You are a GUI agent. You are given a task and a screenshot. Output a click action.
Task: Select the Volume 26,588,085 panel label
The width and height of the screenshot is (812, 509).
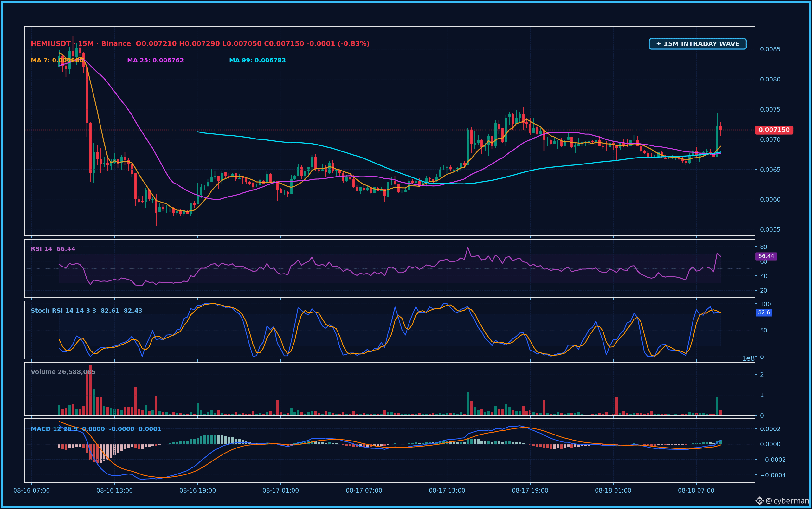click(x=63, y=372)
